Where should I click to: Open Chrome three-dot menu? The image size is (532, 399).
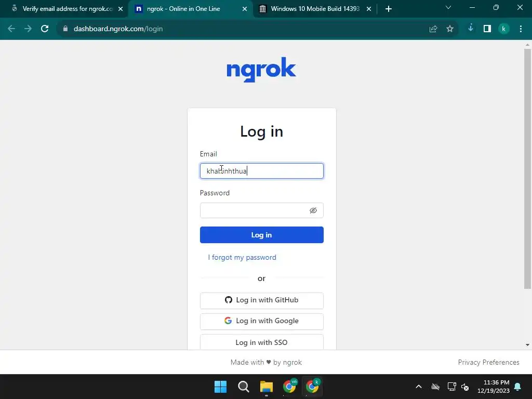click(521, 29)
